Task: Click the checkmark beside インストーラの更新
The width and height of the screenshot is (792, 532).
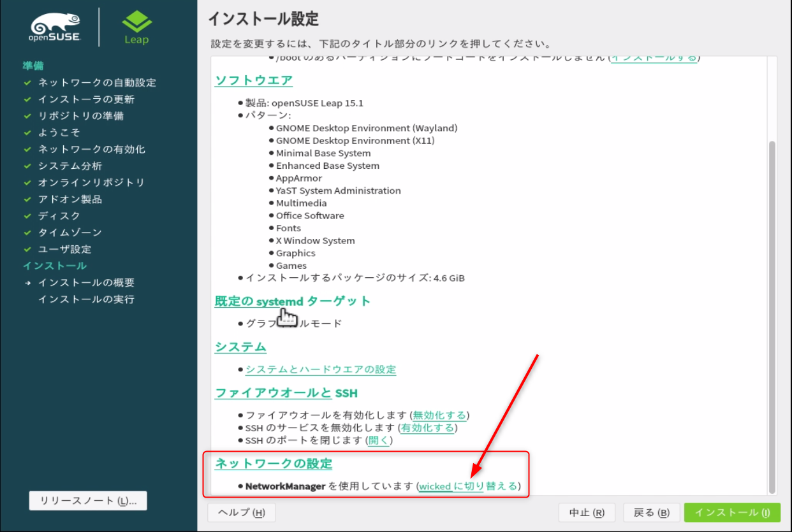Action: [x=27, y=99]
